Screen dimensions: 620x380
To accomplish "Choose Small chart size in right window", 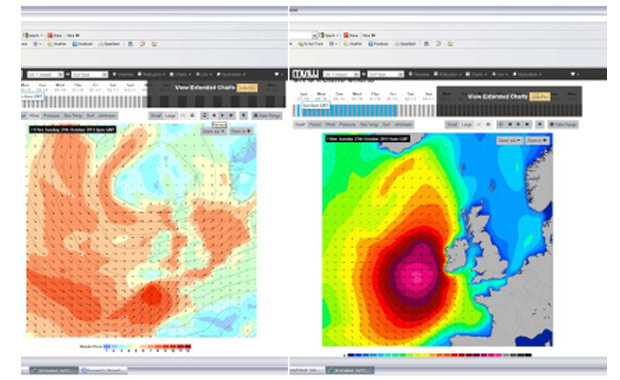I will pos(452,125).
